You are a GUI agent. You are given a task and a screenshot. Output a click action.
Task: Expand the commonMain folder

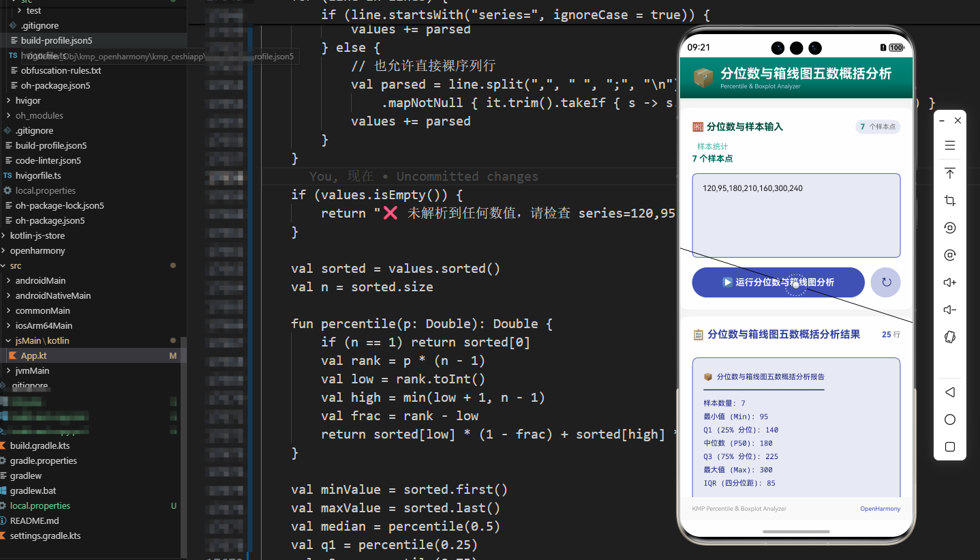8,310
